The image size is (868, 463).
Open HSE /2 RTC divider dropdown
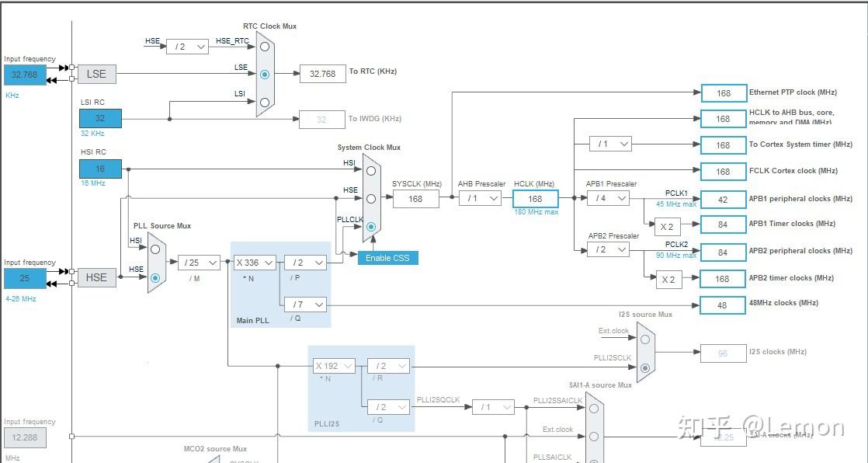pos(188,47)
